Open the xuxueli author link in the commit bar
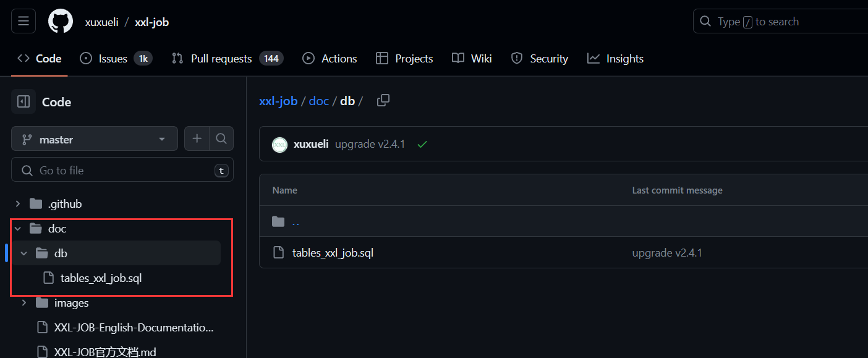The image size is (868, 358). pos(311,144)
